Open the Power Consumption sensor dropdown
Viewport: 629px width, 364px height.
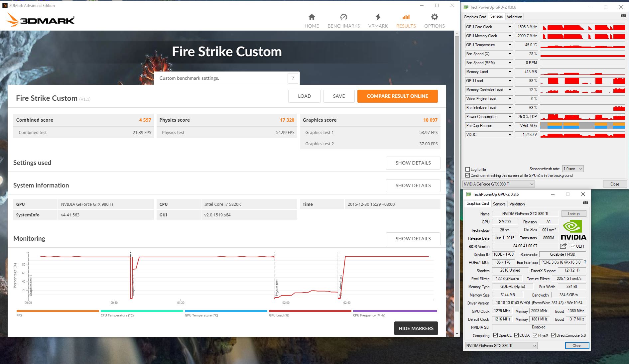pyautogui.click(x=509, y=117)
